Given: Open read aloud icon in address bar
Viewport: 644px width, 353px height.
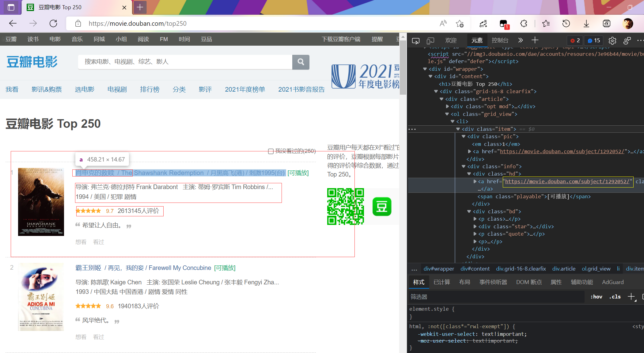Looking at the screenshot, I should pos(443,24).
